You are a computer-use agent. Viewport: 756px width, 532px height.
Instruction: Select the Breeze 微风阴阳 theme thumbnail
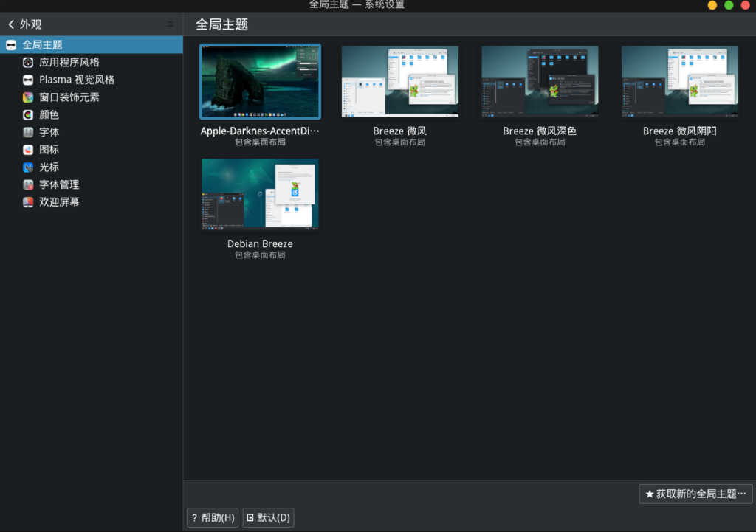pyautogui.click(x=679, y=81)
